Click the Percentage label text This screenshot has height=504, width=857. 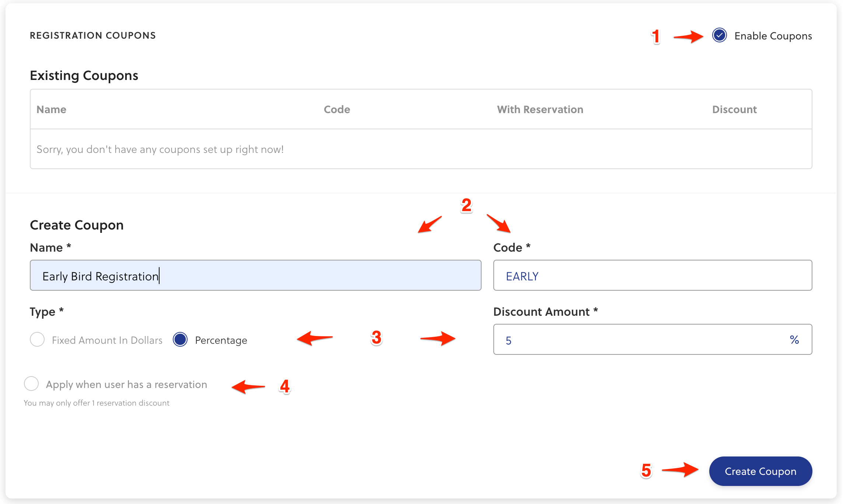[221, 340]
